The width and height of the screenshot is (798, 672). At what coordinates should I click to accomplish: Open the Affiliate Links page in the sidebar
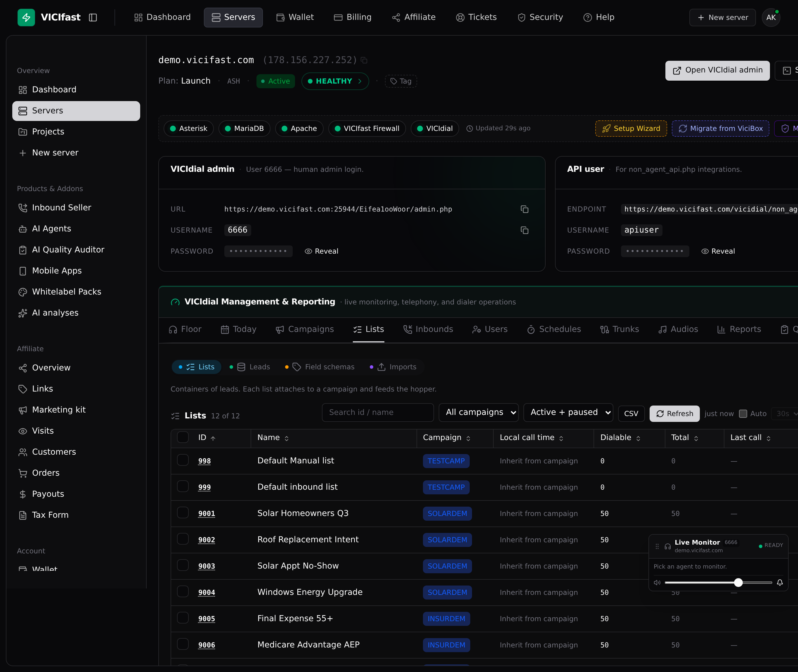[76, 389]
